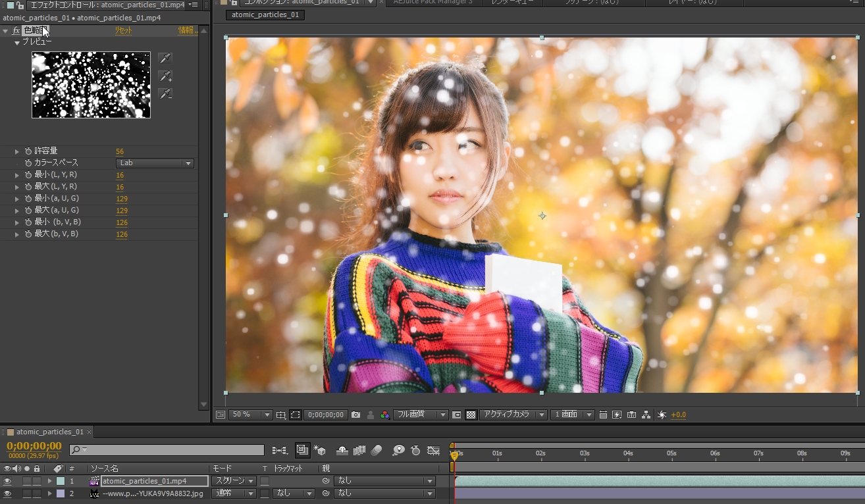
Task: Switch to the AEJuice Pack Manager tab
Action: click(432, 3)
